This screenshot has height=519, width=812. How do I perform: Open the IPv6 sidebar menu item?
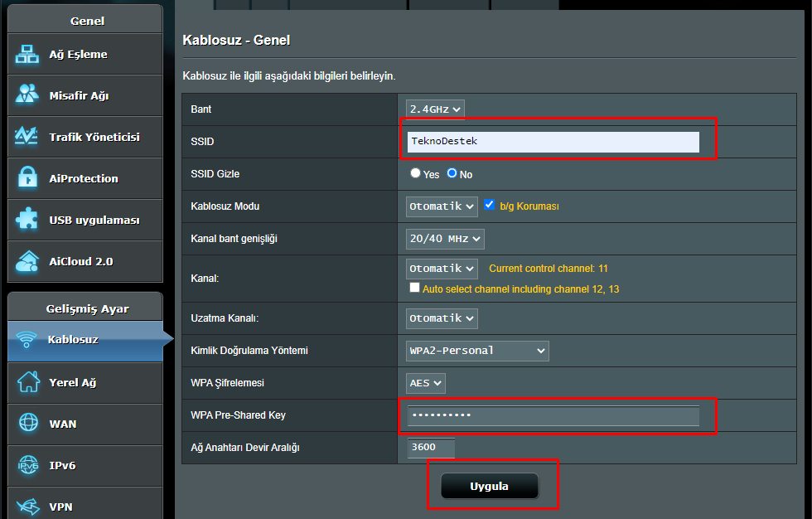click(x=62, y=465)
